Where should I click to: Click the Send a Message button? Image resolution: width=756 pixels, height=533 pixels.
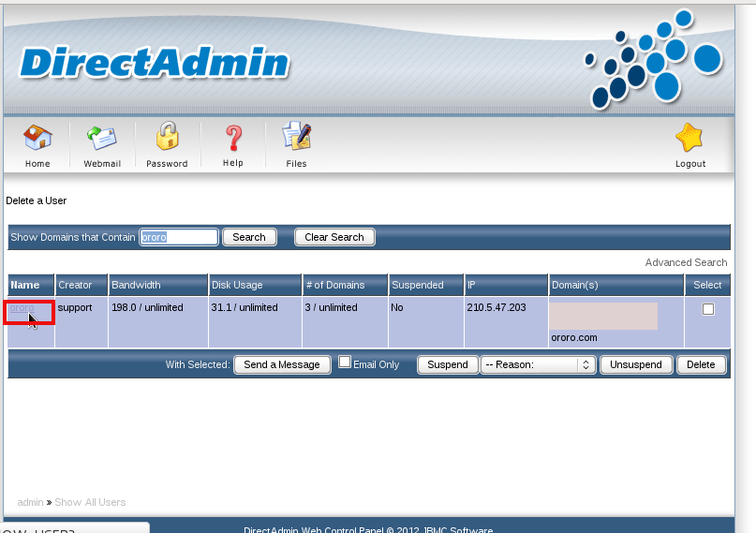click(x=282, y=364)
